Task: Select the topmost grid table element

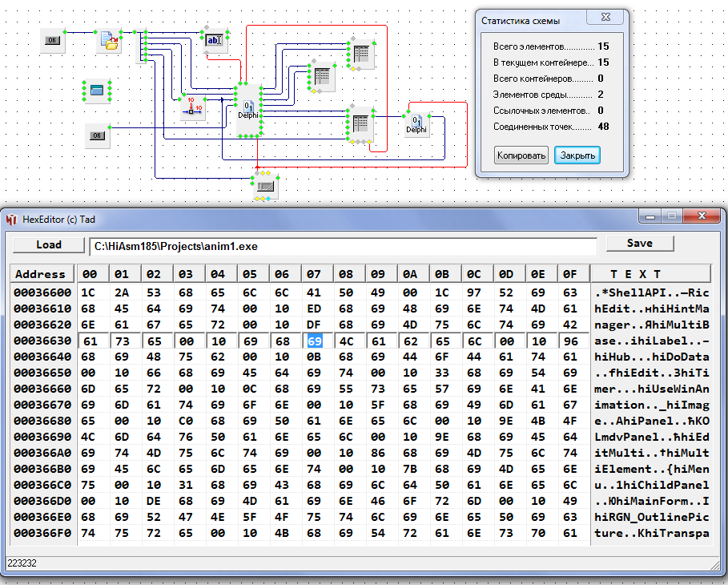Action: point(360,54)
